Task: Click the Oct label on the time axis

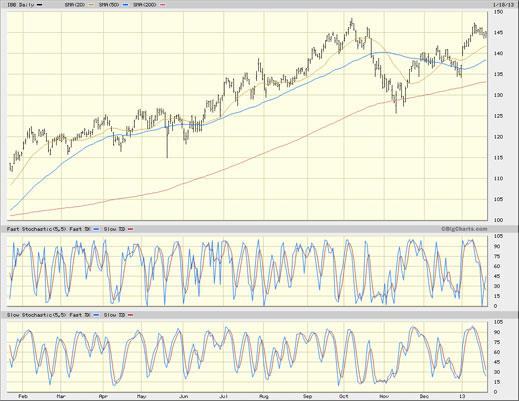Action: point(343,396)
